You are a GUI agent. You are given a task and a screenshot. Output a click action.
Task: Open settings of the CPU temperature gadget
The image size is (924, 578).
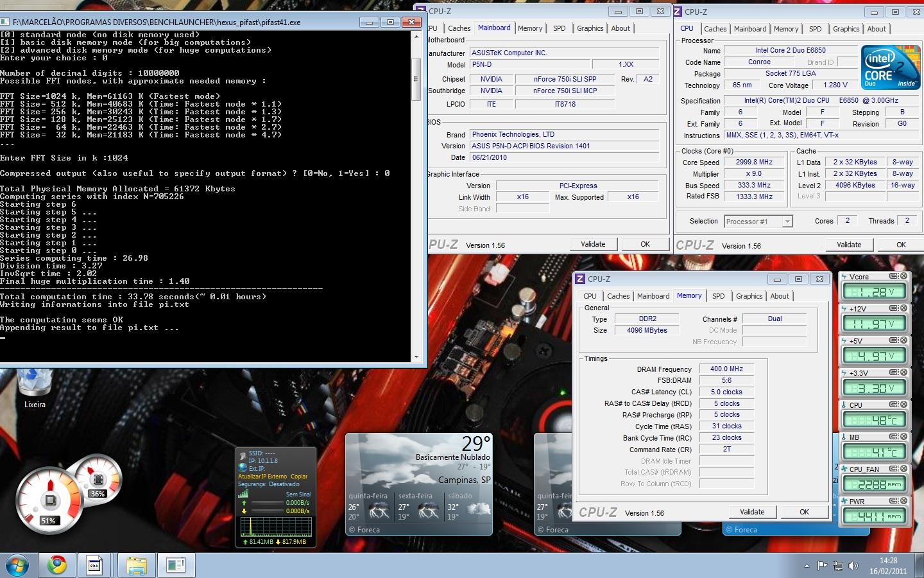(893, 405)
